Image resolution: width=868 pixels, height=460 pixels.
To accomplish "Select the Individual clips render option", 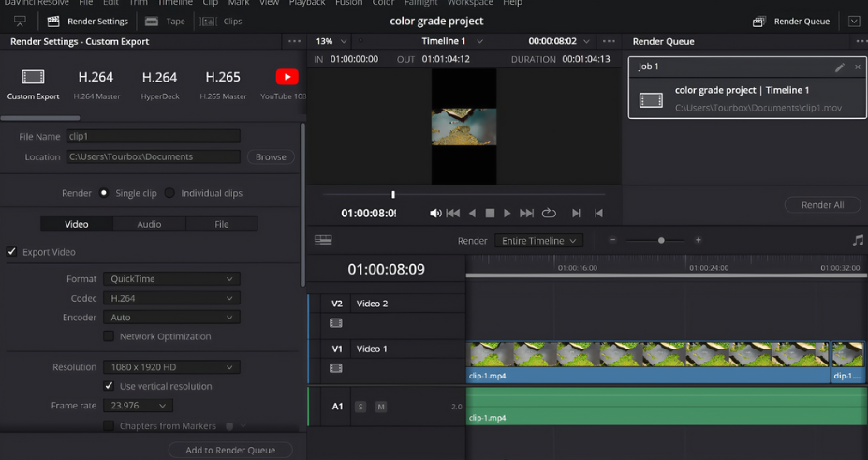I will (x=169, y=193).
